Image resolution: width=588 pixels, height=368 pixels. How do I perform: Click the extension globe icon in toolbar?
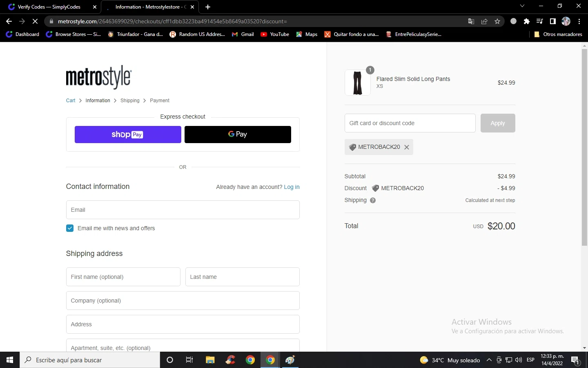click(x=514, y=21)
